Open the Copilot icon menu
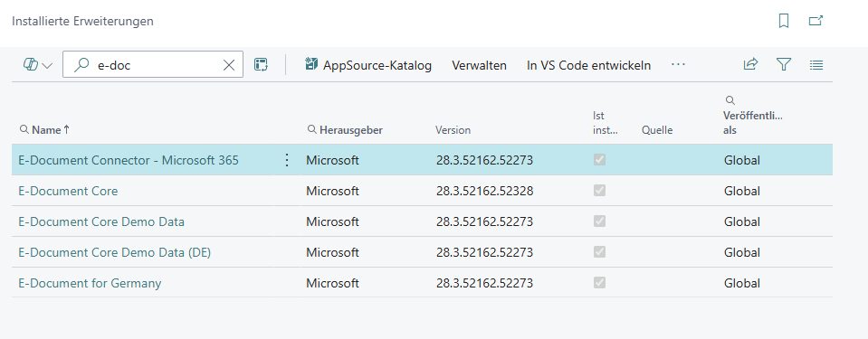Viewport: 868px width, 339px height. coord(31,65)
